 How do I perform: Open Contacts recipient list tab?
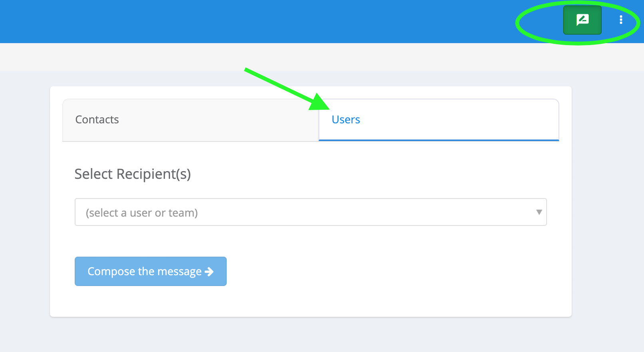coord(97,120)
